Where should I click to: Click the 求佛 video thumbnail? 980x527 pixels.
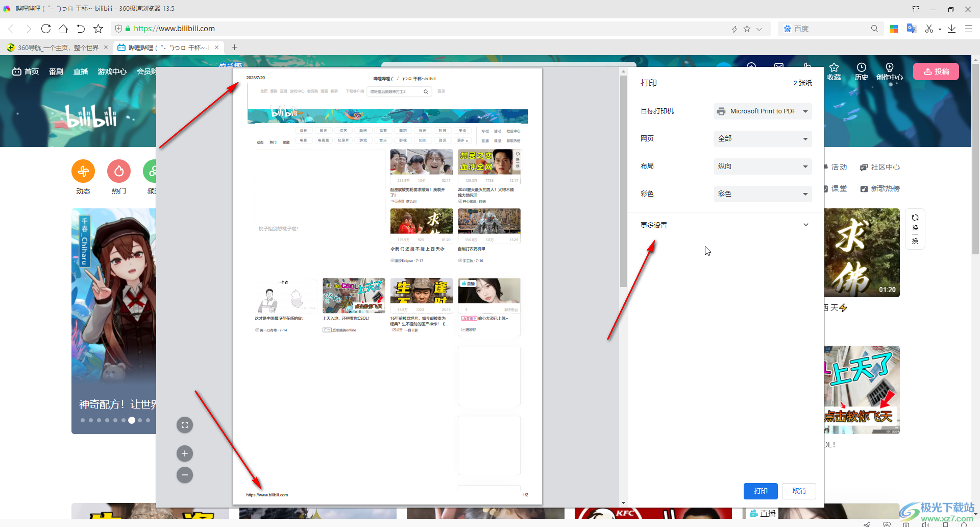pos(862,253)
